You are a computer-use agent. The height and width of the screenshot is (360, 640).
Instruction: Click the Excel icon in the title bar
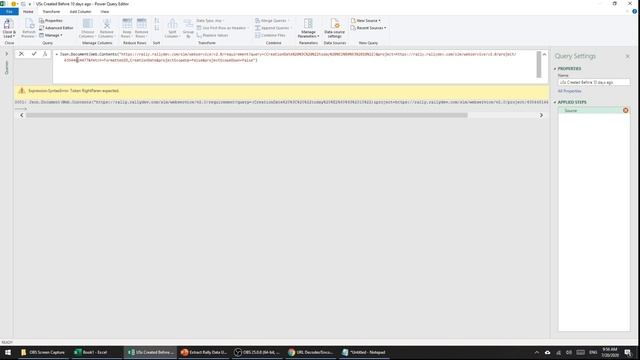coord(2,4)
